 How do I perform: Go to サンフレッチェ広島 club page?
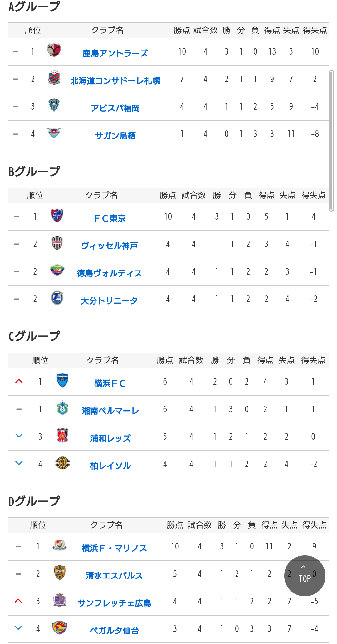click(114, 603)
